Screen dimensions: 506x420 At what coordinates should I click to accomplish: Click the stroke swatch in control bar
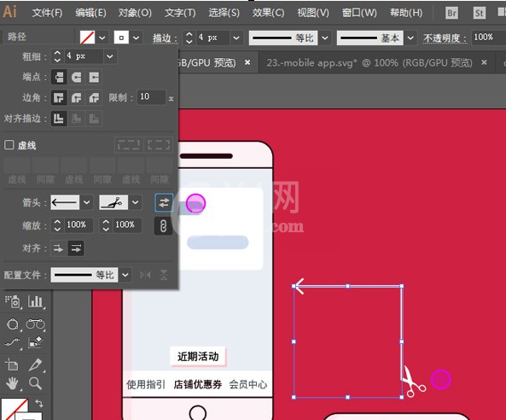[121, 38]
